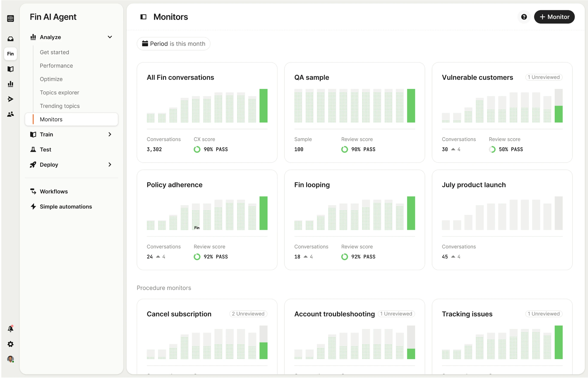This screenshot has height=378, width=588.
Task: Expand the Train section chevron
Action: 110,134
